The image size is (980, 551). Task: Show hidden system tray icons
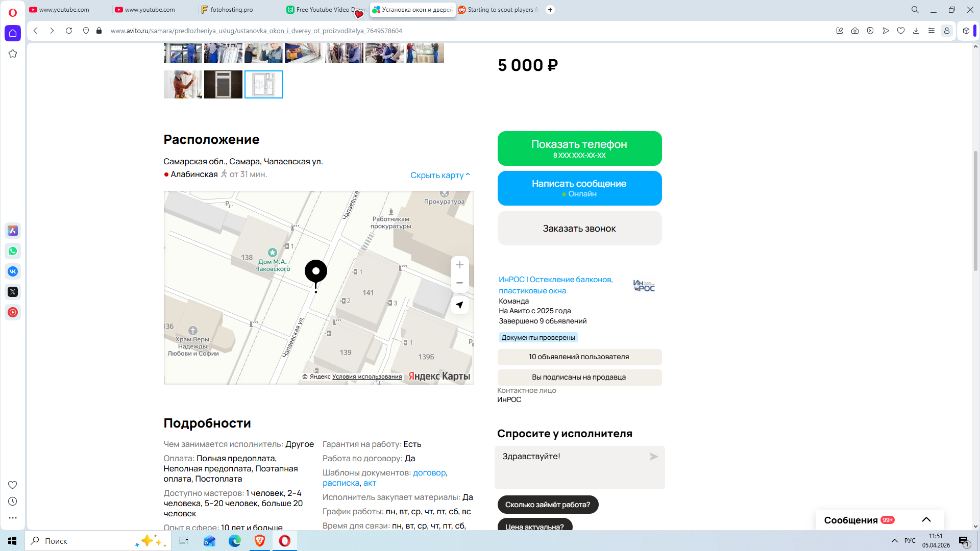(x=894, y=541)
